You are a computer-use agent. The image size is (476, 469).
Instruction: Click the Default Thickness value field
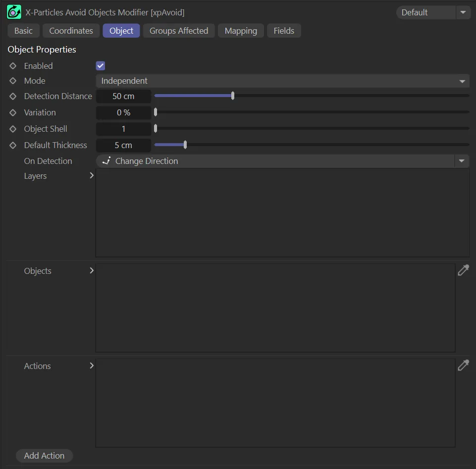coord(123,145)
